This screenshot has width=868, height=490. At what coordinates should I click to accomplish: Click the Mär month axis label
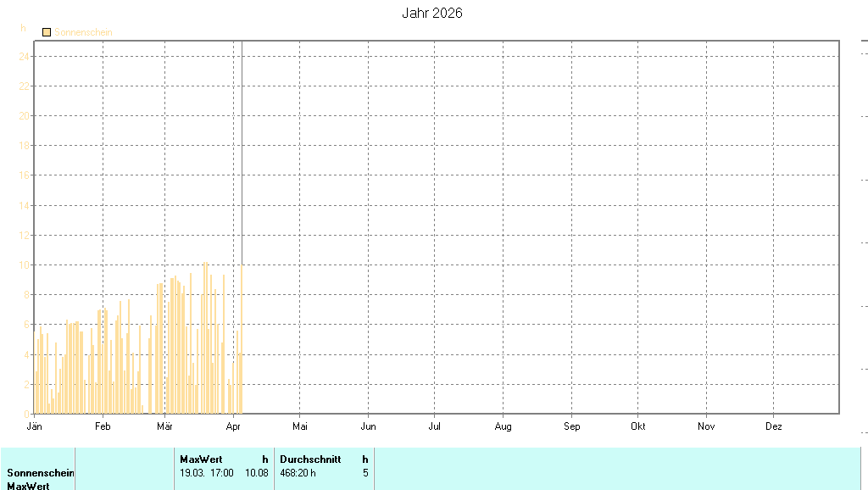(164, 426)
